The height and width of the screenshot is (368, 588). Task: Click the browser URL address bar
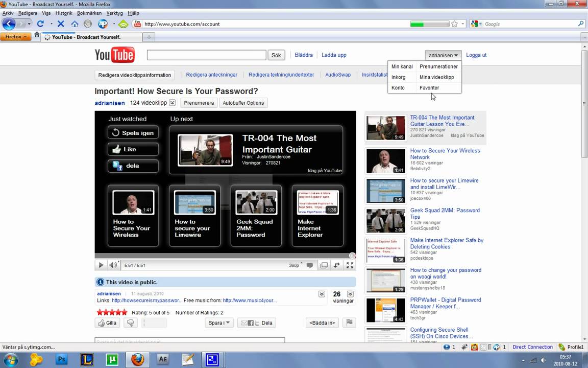point(276,24)
